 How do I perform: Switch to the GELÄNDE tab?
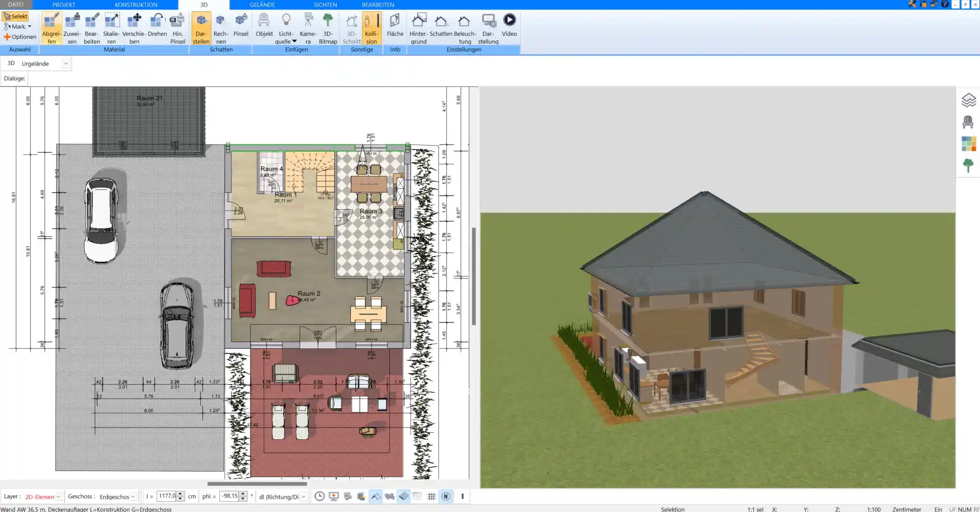click(262, 5)
